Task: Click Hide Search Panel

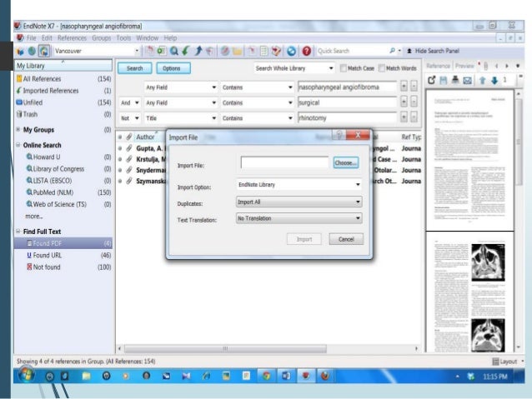Action: [x=433, y=51]
